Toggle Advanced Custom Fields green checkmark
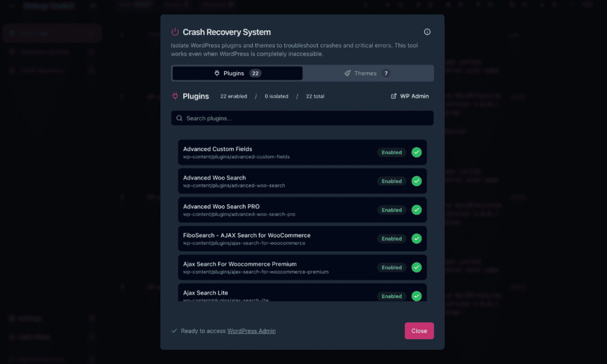Viewport: 607px width, 364px height. point(417,152)
